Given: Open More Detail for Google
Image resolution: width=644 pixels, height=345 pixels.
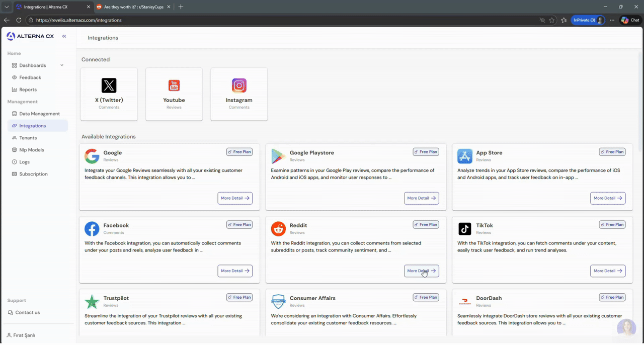Looking at the screenshot, I should [235, 198].
